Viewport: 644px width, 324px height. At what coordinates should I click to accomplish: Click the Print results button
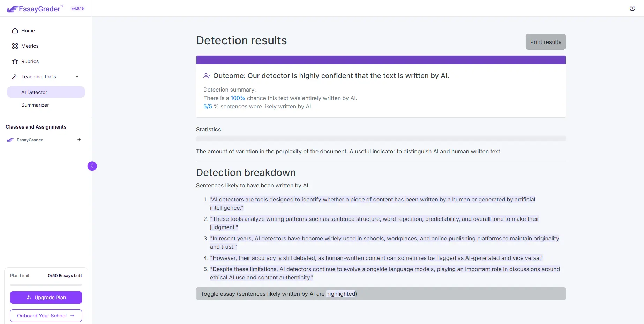(x=546, y=42)
